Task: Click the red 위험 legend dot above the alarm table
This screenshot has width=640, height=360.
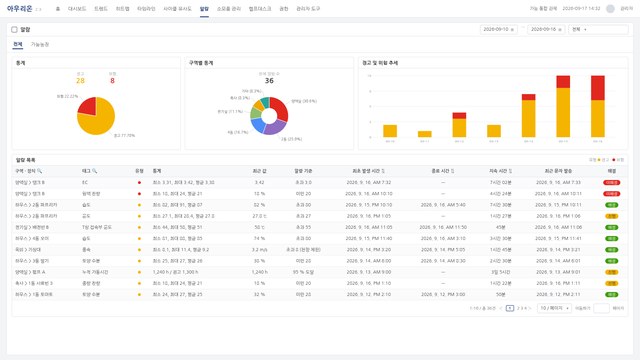Action: click(x=613, y=160)
